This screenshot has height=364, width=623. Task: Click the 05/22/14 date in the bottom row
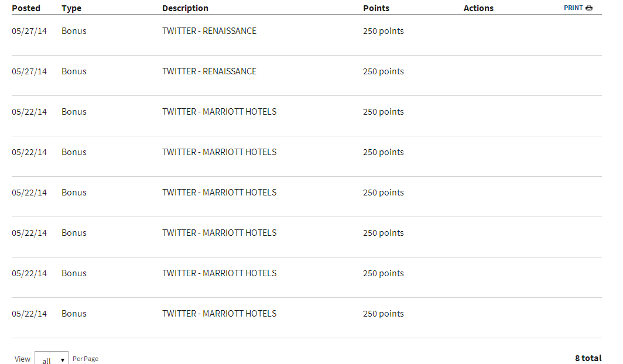pos(29,314)
